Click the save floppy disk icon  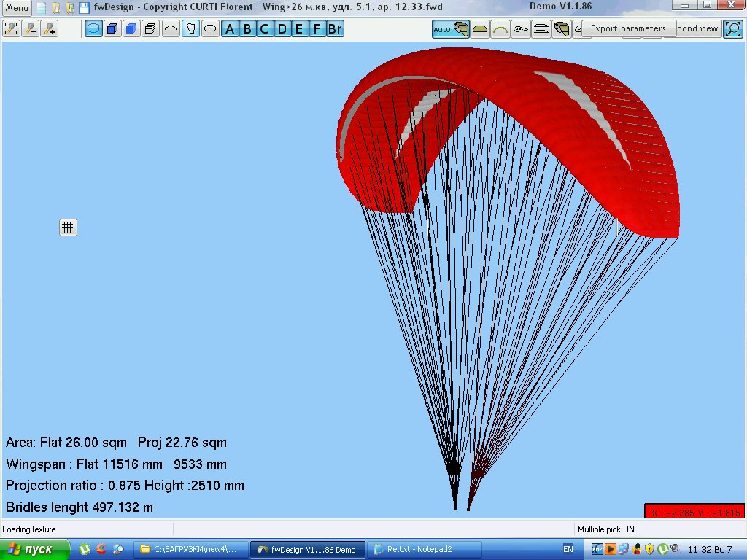coord(84,8)
